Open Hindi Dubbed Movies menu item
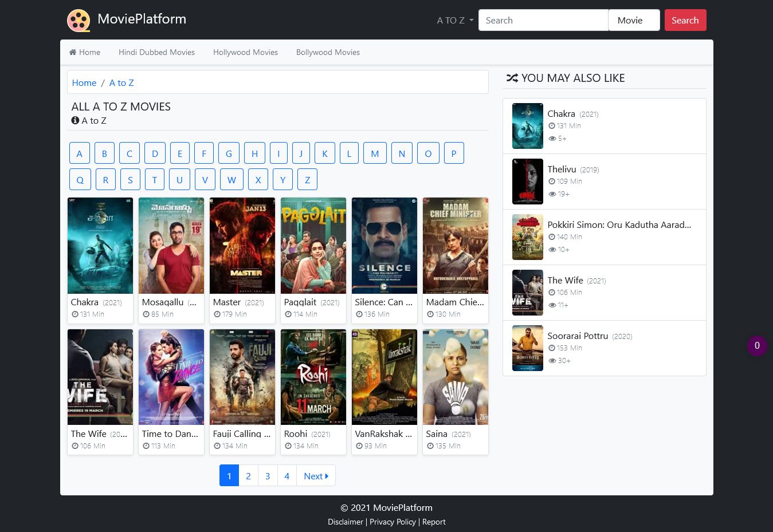 156,52
